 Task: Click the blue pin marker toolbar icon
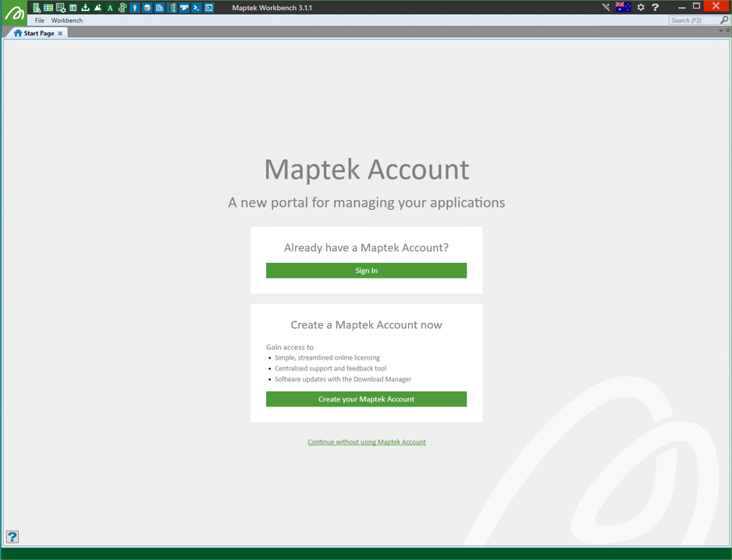[x=135, y=8]
